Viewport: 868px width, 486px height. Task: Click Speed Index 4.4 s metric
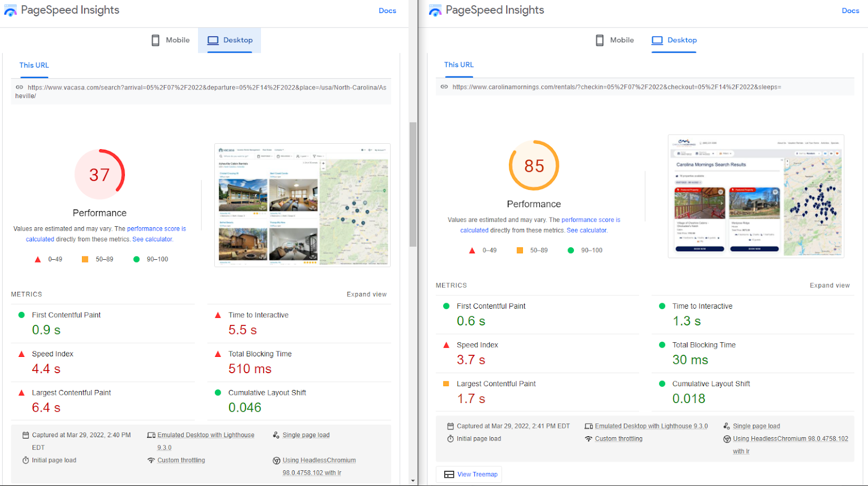click(x=103, y=362)
